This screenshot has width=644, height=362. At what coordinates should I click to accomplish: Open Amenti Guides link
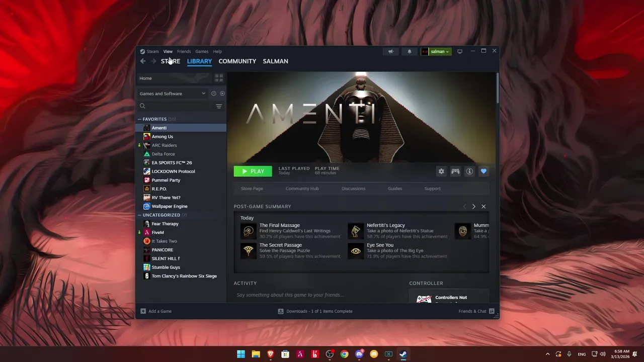click(x=395, y=189)
